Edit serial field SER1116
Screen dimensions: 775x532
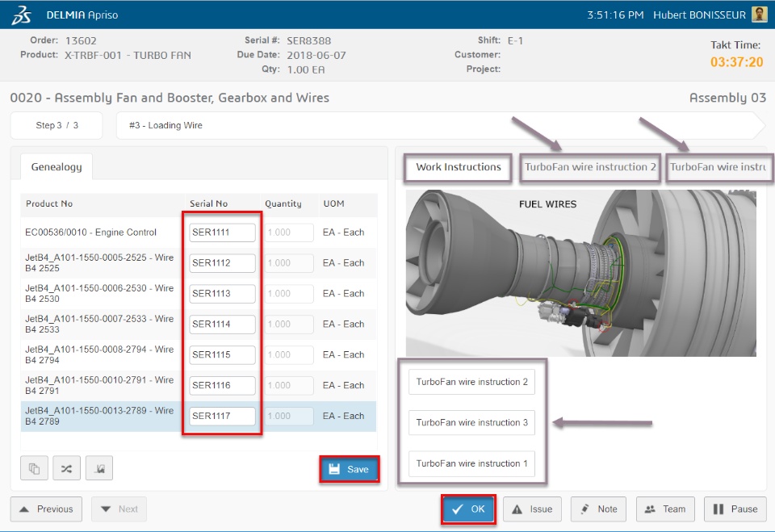pos(223,386)
